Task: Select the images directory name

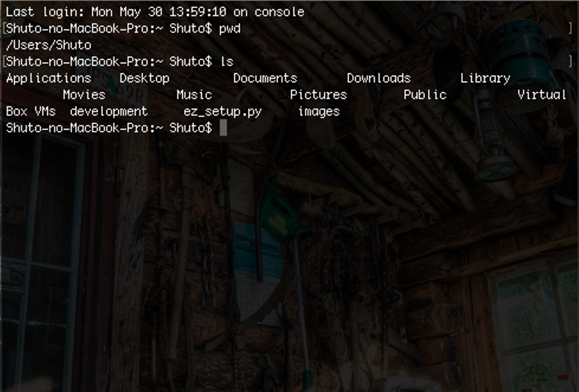Action: (x=319, y=112)
